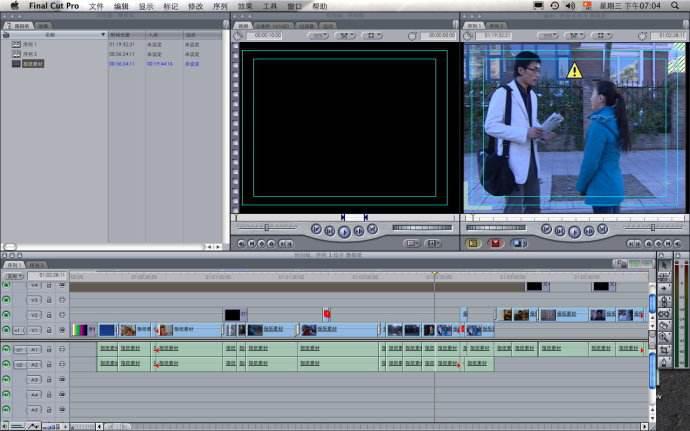Click the blue Replace edit button in Canvas
Viewport: 690px width, 431px height.
click(x=518, y=243)
